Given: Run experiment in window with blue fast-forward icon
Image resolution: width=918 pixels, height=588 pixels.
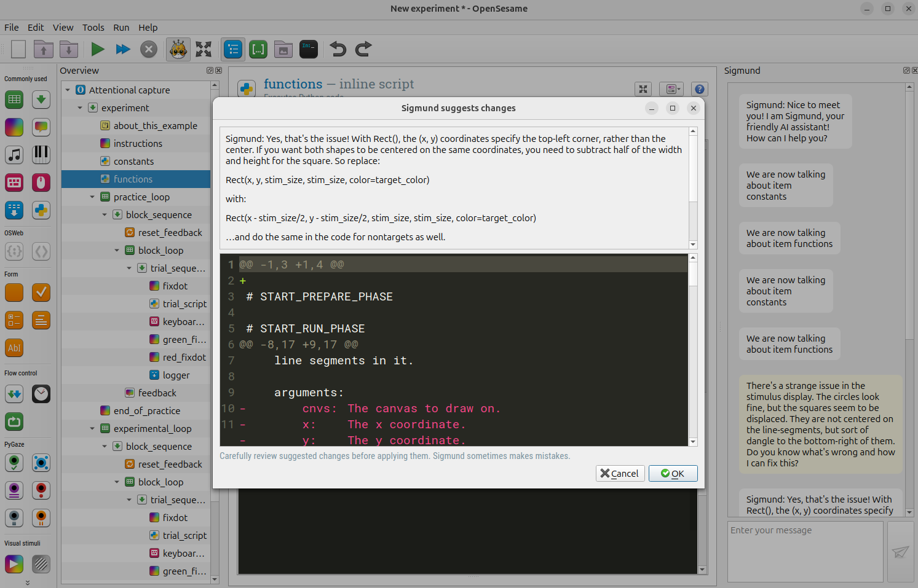Looking at the screenshot, I should 123,49.
